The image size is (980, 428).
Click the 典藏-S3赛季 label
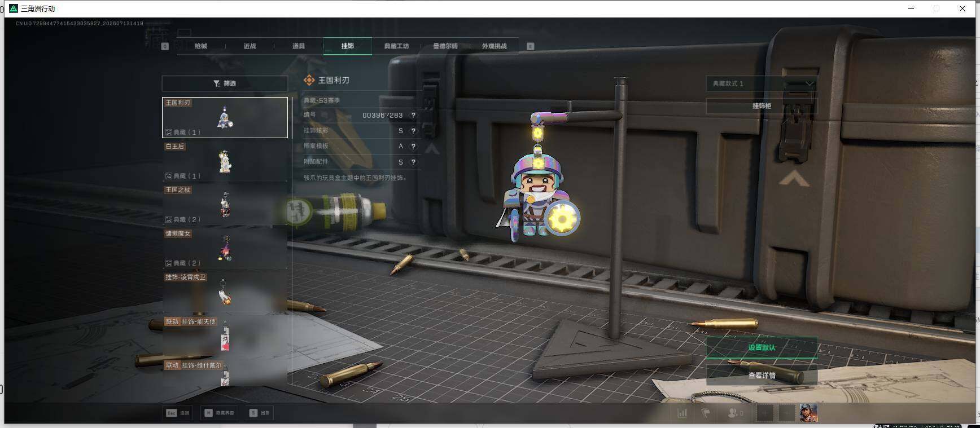[322, 100]
